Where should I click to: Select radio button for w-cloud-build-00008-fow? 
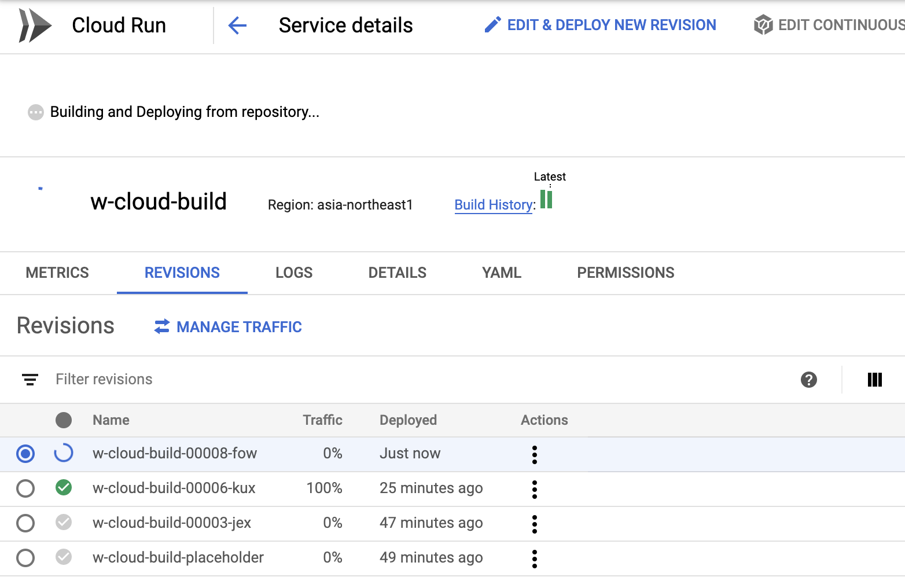pyautogui.click(x=25, y=454)
